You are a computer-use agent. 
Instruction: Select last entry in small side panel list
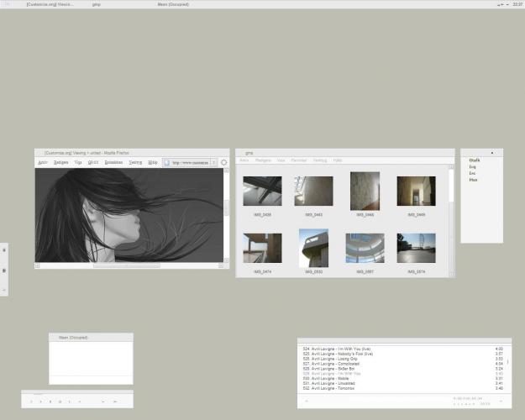[474, 180]
